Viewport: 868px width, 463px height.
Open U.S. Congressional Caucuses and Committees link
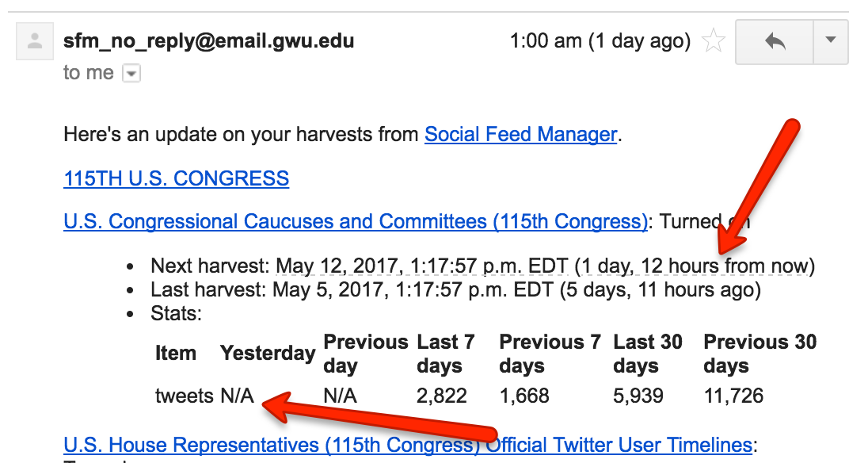(356, 221)
